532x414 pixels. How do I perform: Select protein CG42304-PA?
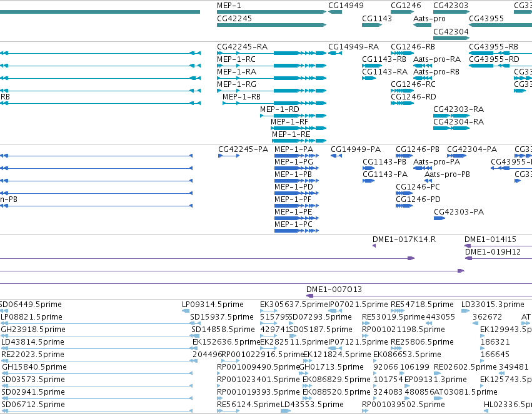coord(457,156)
